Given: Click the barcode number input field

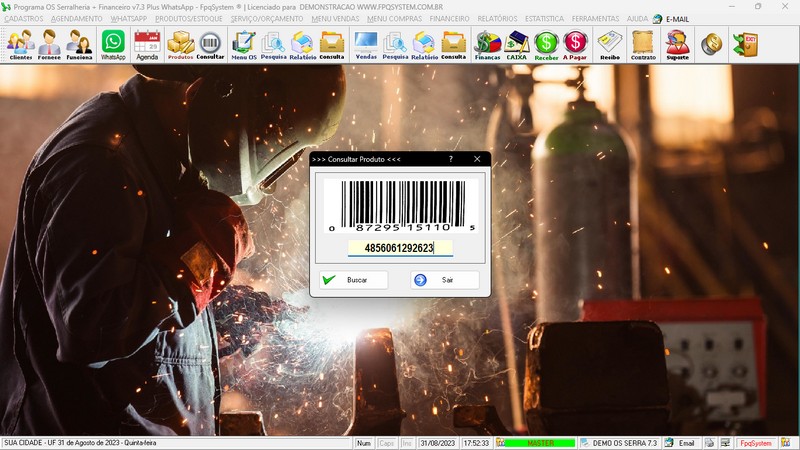Looking at the screenshot, I should click(x=400, y=247).
